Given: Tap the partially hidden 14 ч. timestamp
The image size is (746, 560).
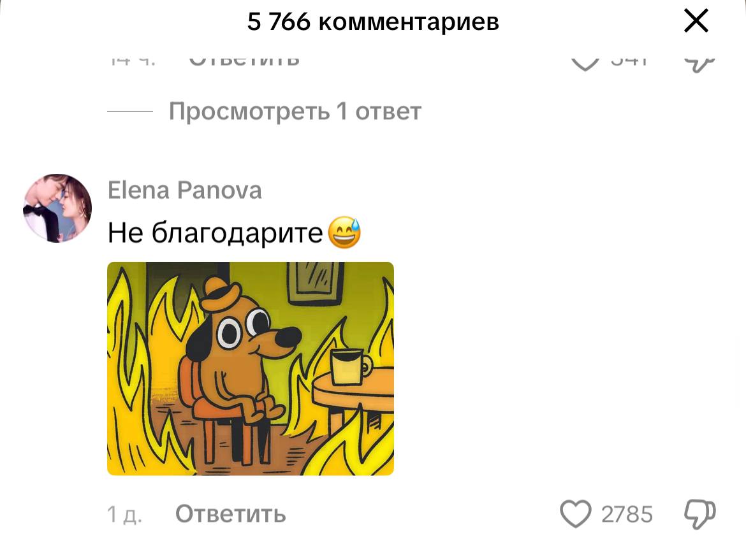Looking at the screenshot, I should (x=133, y=61).
